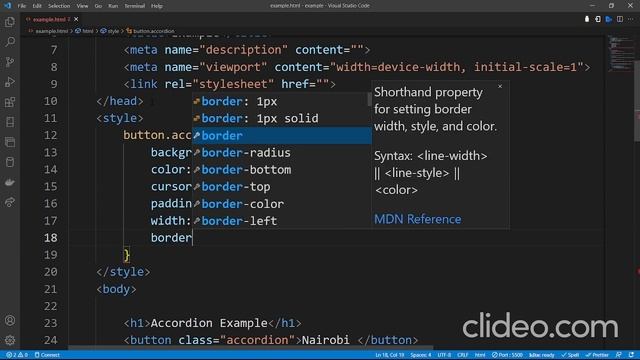The image size is (640, 360).
Task: Open the Search view in activity bar
Action: click(10, 42)
